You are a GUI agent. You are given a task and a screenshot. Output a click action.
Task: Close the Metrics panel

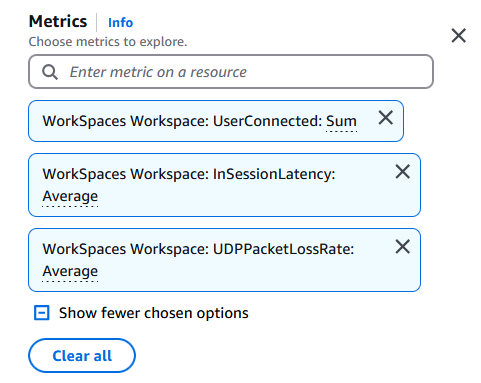pos(458,35)
